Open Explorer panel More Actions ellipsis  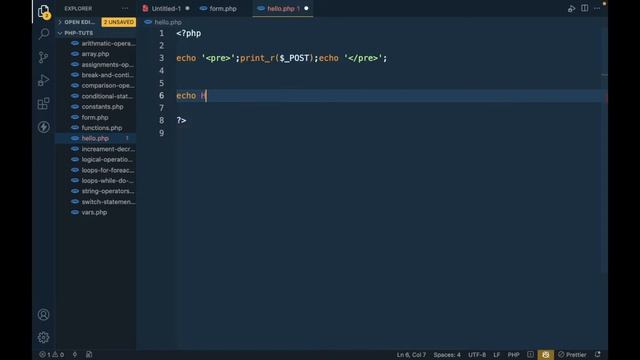(x=125, y=9)
